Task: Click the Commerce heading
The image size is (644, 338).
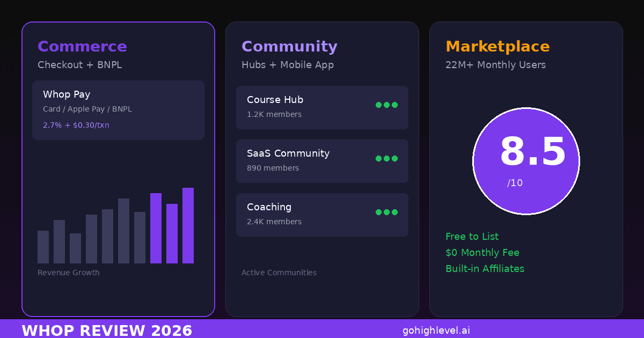Action: pyautogui.click(x=82, y=47)
